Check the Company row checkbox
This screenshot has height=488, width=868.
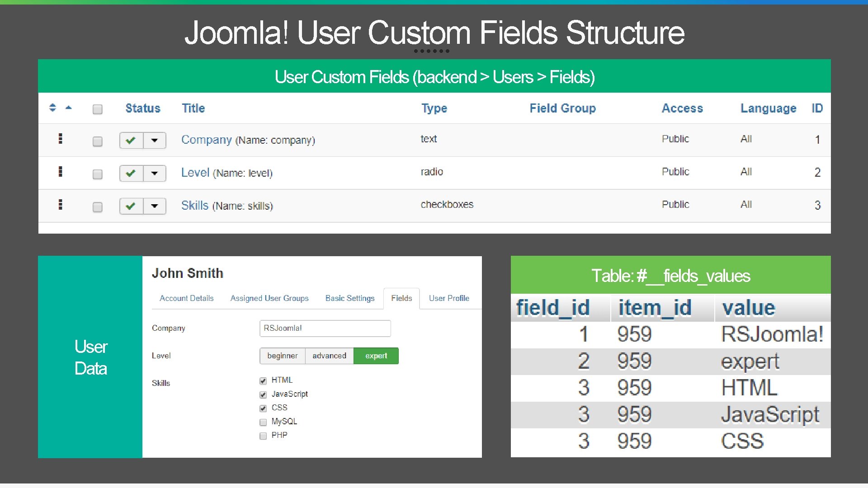coord(98,141)
